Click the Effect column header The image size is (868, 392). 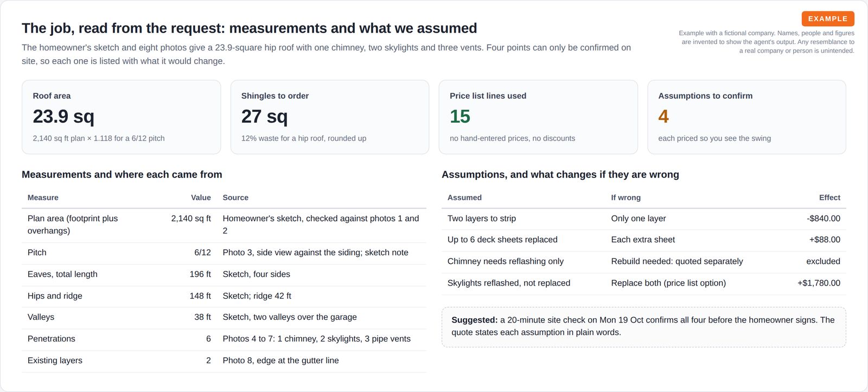tap(829, 198)
